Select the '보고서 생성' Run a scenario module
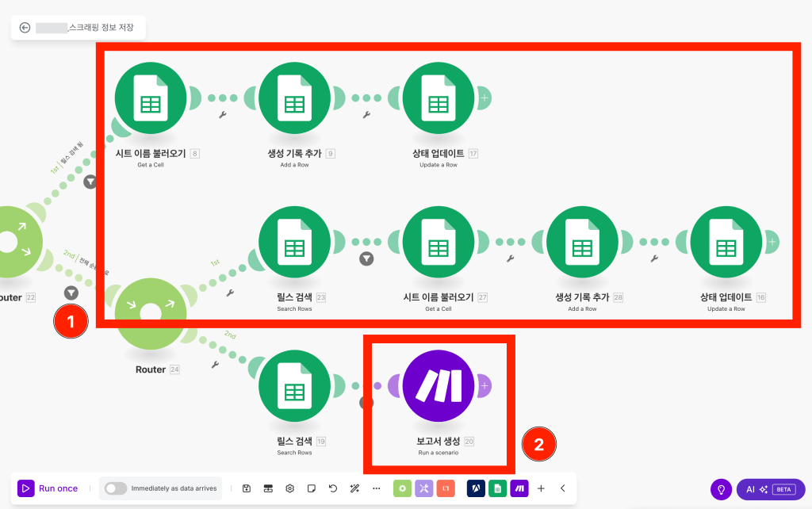Screen dimensions: 812x509 [438, 386]
